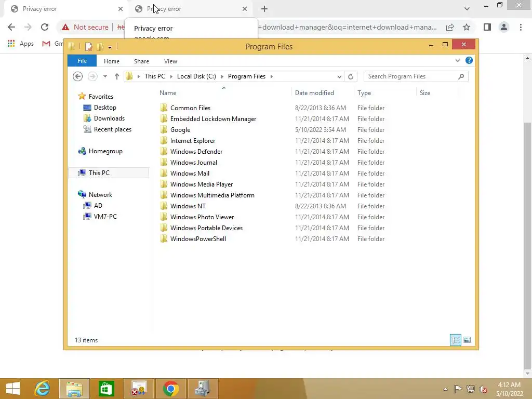Switch to Details view icon in status bar
This screenshot has width=532, height=399.
point(455,340)
